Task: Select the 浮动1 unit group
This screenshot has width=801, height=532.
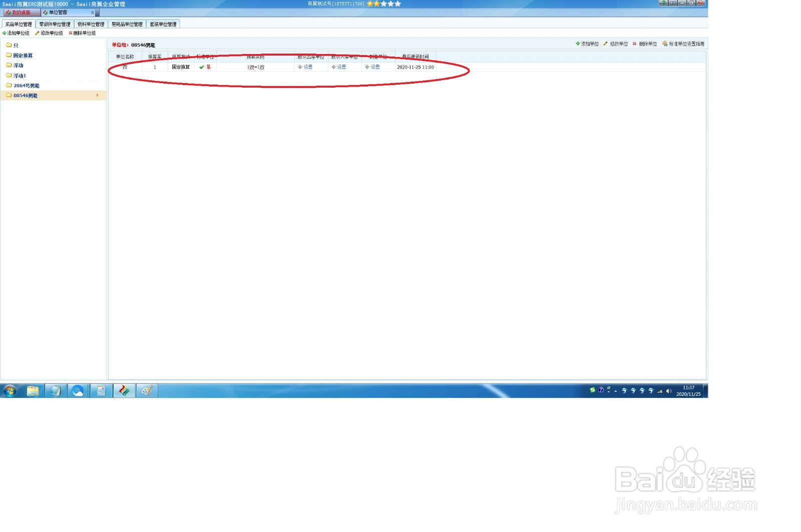Action: 53,76
